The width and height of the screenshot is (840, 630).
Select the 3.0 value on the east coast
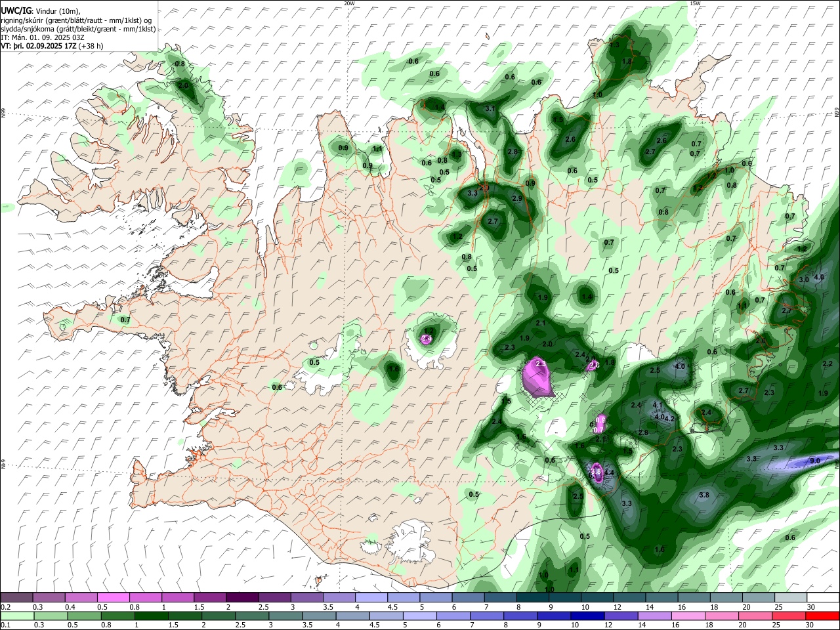click(804, 280)
